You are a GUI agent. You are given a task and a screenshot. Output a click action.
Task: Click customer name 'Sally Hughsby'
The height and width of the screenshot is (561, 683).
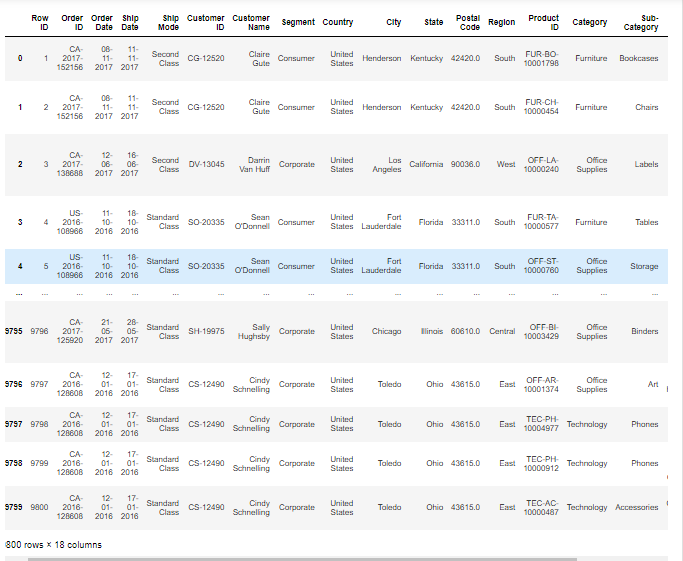tap(254, 331)
